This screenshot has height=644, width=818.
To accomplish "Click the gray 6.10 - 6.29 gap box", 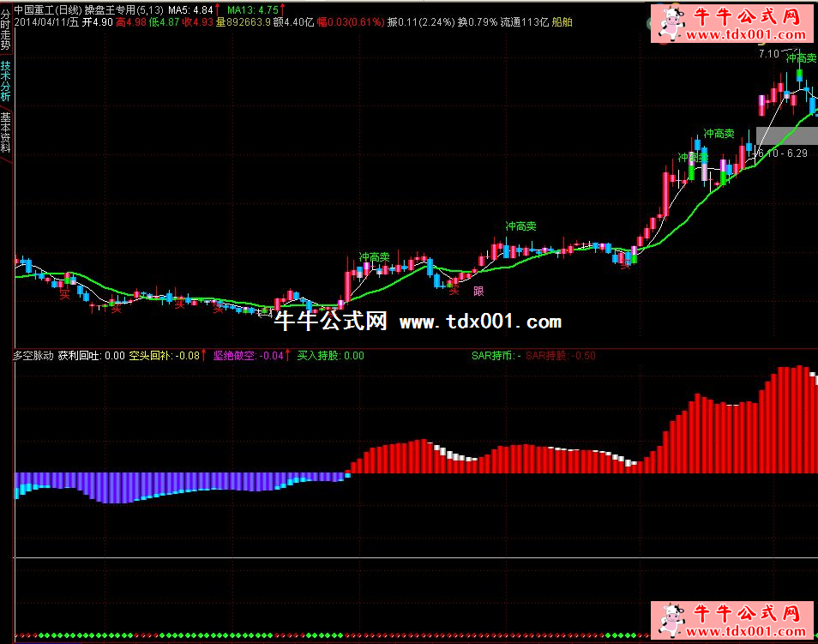I will [x=786, y=136].
